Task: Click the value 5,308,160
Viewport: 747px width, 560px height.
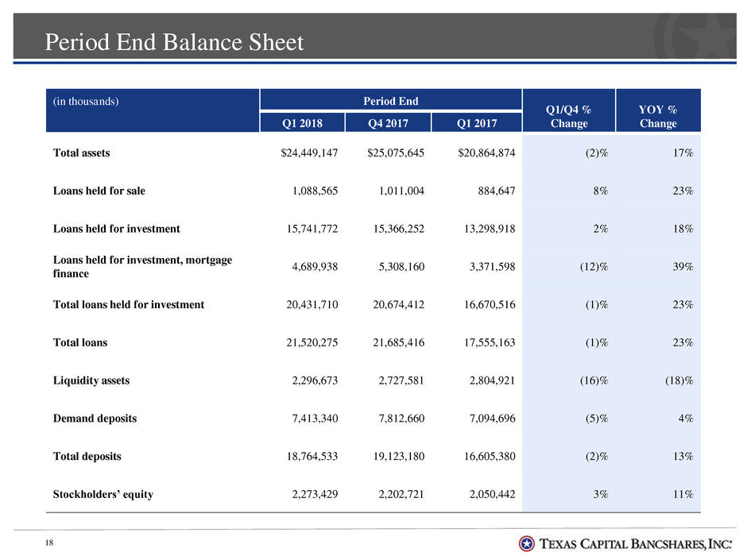Action: pos(401,267)
